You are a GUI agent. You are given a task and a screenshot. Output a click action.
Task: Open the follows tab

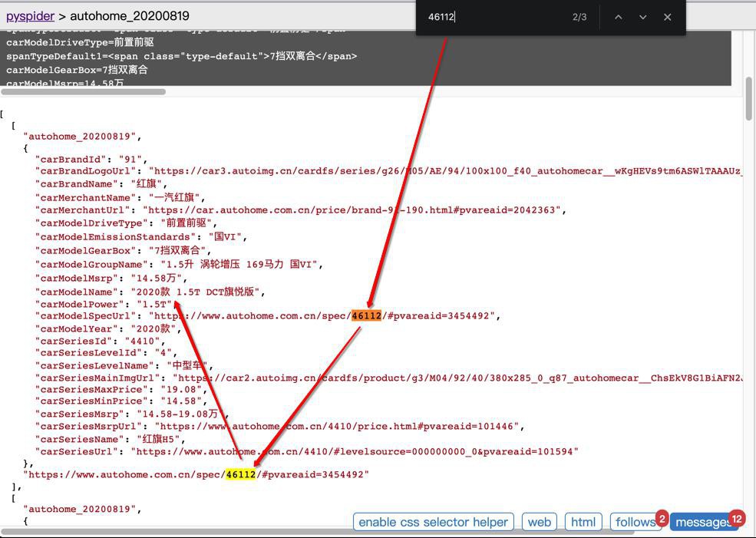click(x=635, y=522)
